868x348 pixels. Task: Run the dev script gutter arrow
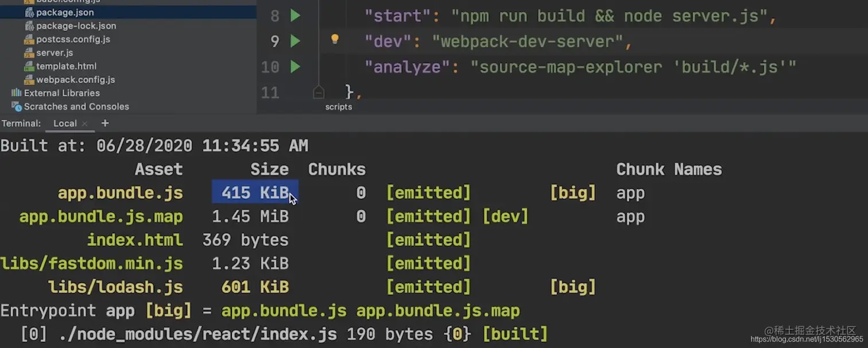pos(295,41)
